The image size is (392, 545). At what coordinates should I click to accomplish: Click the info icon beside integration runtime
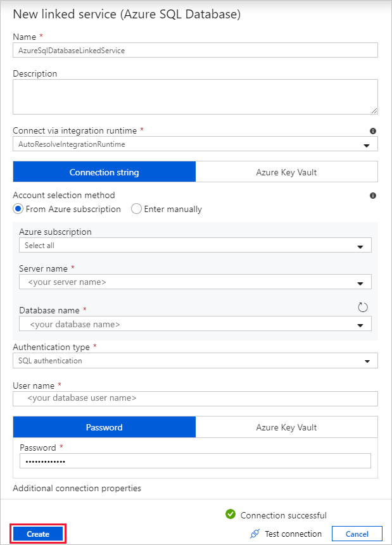click(373, 131)
